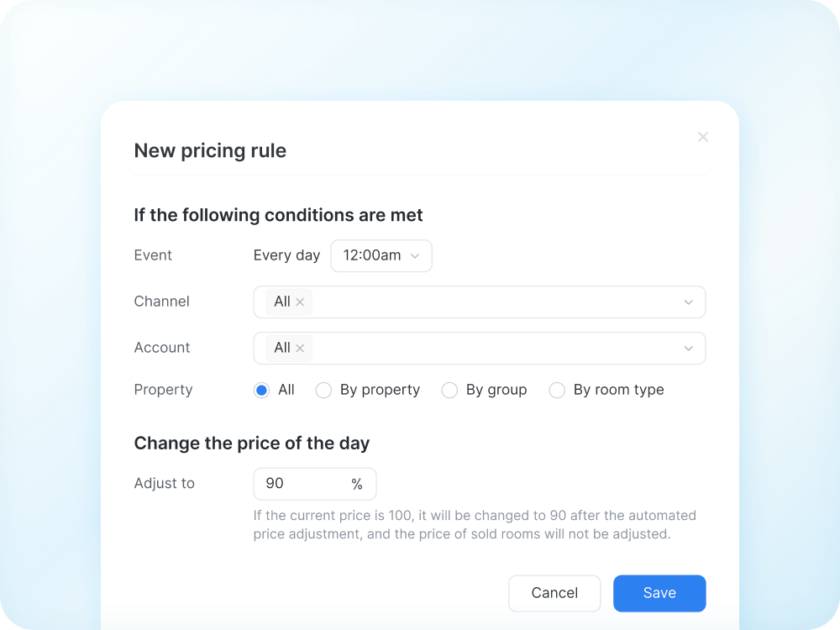Click the × inside the Channel All chip

coord(300,302)
